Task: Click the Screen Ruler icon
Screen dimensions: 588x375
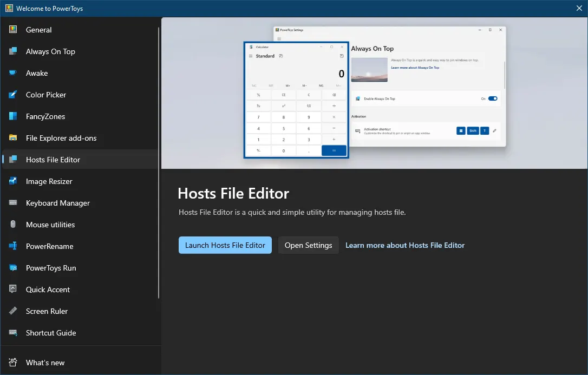Action: click(13, 311)
